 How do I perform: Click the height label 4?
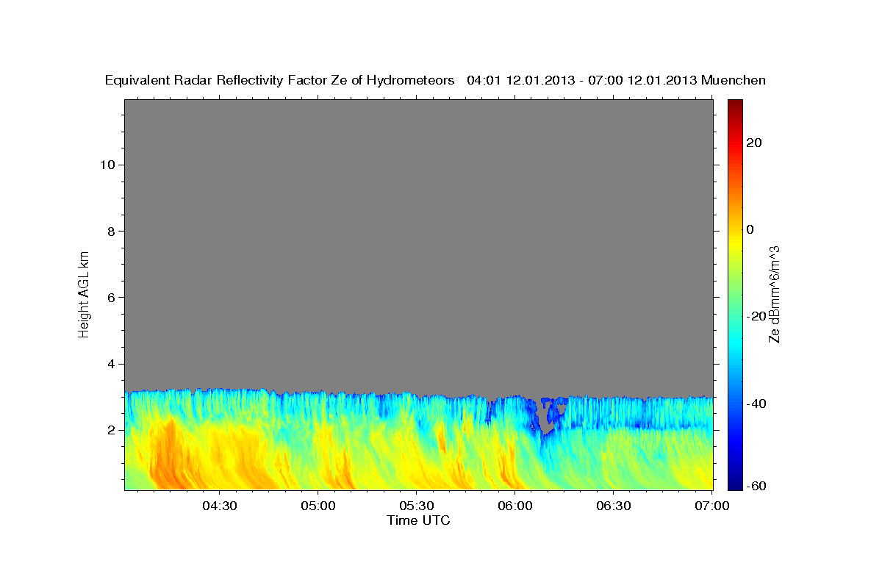click(x=110, y=364)
